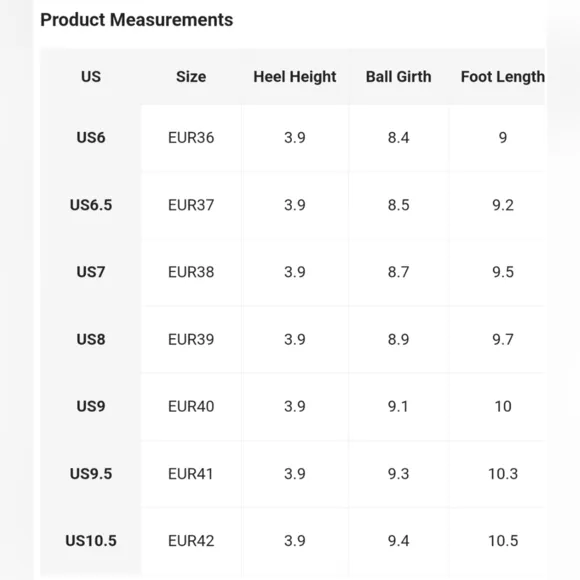Select the 8.7 ball girth value
Viewport: 580px width, 580px height.
[x=398, y=272]
